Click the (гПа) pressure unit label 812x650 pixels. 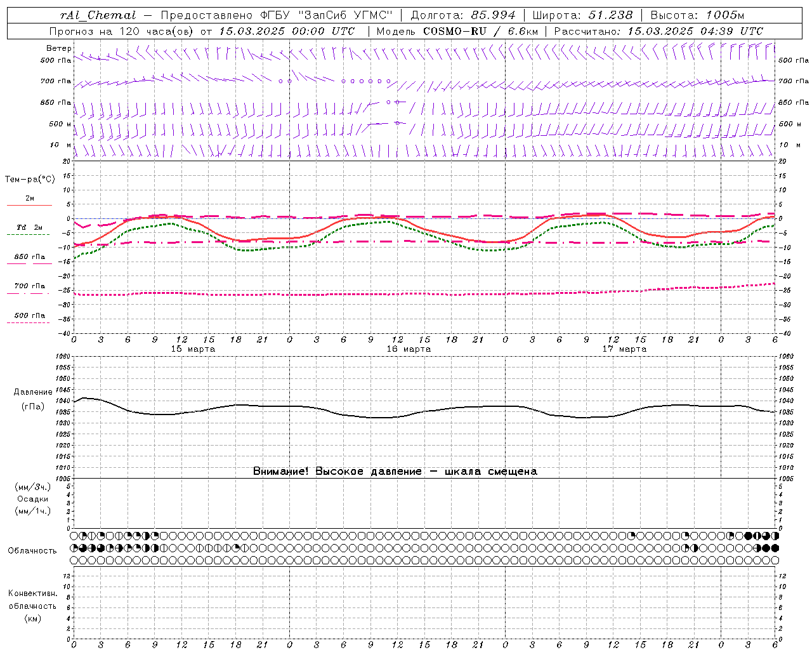pos(33,406)
